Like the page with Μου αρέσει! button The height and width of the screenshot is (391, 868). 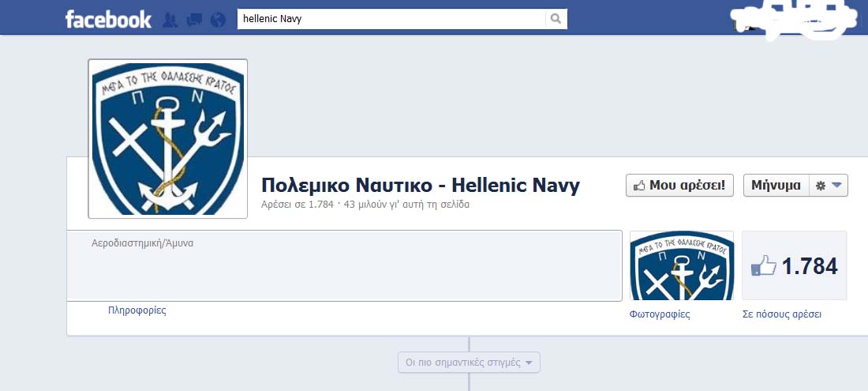point(679,186)
